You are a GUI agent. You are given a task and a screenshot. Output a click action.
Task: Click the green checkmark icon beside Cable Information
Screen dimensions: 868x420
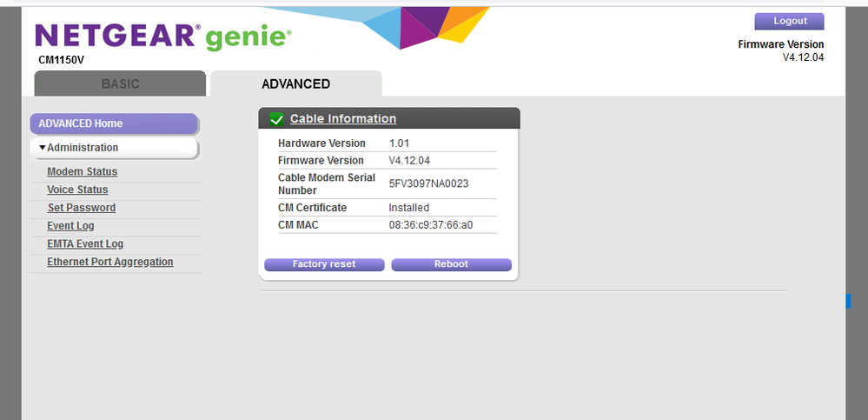point(276,119)
